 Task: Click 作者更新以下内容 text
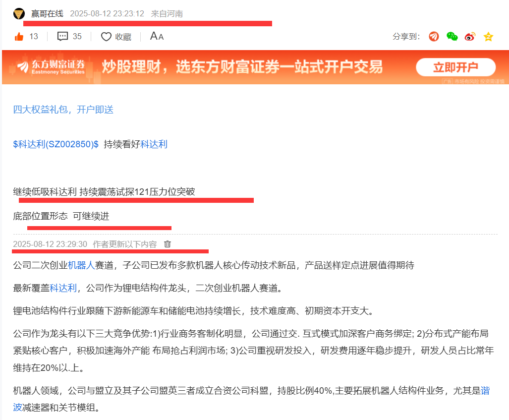pyautogui.click(x=125, y=244)
